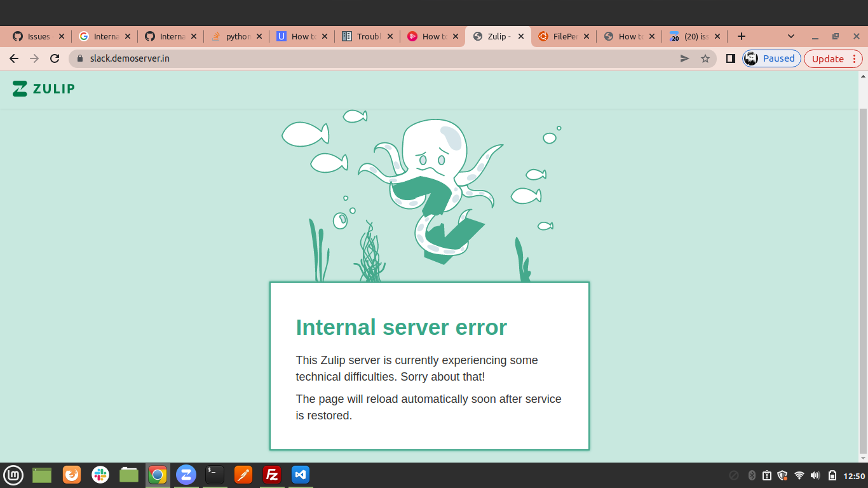Close the FilePer tab
The width and height of the screenshot is (868, 488).
click(587, 36)
